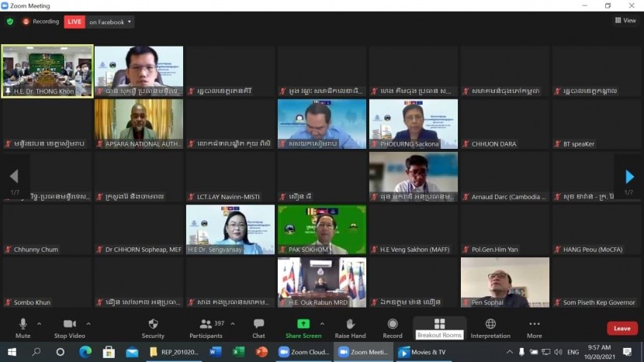Open the LIVE on Facebook dropdown
Image resolution: width=644 pixels, height=362 pixels.
coord(130,22)
